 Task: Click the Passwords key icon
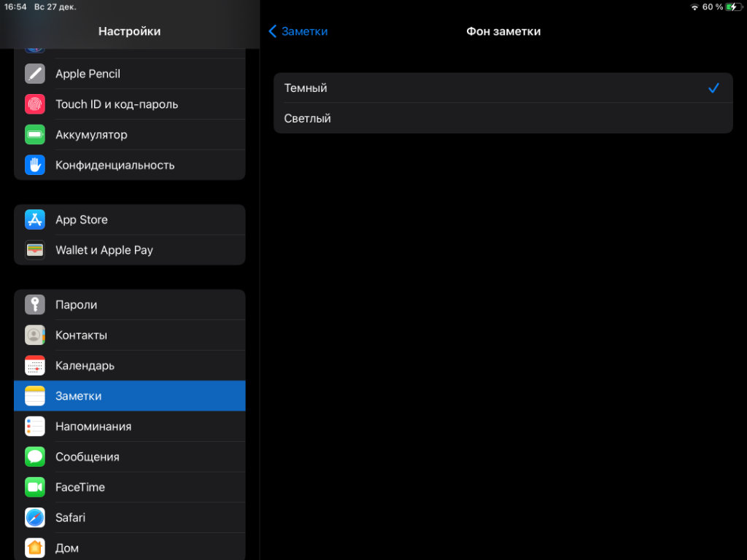35,305
